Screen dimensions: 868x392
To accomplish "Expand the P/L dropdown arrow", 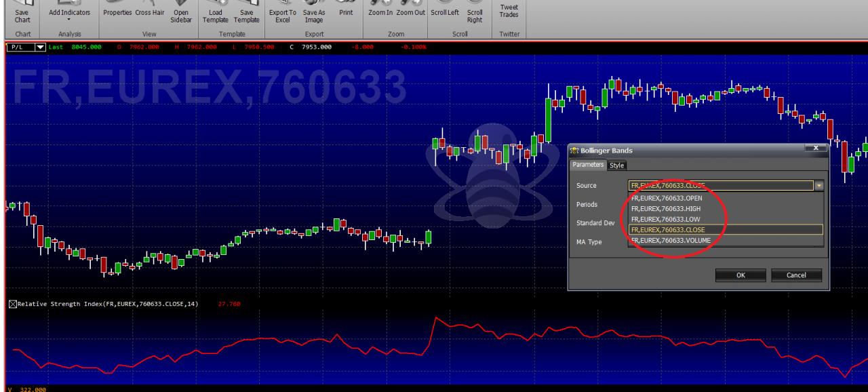I will [x=40, y=46].
